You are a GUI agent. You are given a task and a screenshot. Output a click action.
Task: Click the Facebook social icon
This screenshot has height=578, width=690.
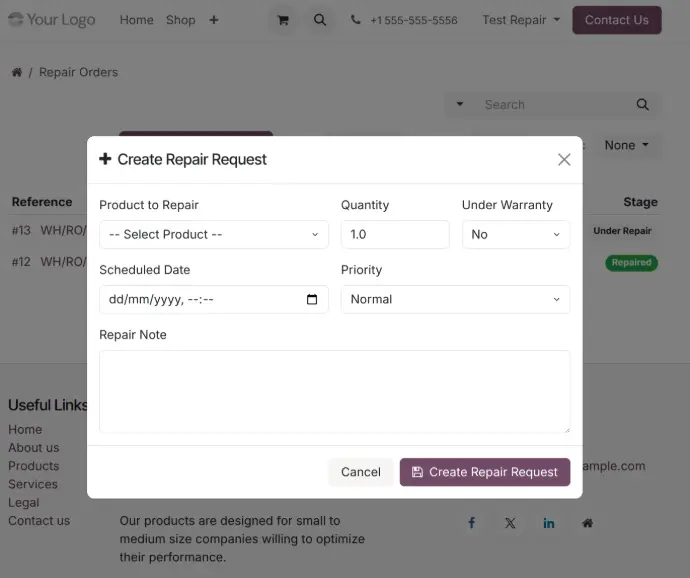(x=472, y=523)
